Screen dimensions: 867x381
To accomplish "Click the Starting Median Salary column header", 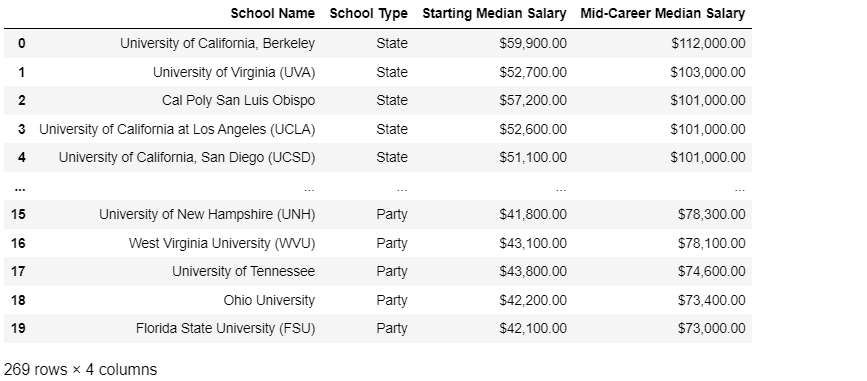I will (494, 14).
